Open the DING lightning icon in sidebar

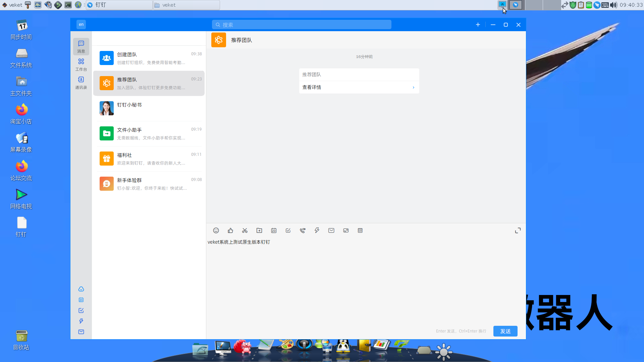click(x=81, y=321)
